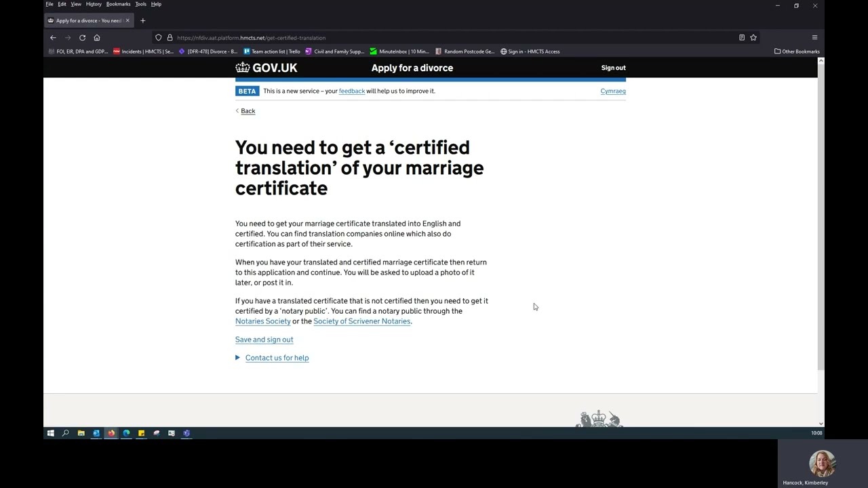This screenshot has height=488, width=868.
Task: Open the Incidents HMCTS bookmark
Action: (x=143, y=52)
